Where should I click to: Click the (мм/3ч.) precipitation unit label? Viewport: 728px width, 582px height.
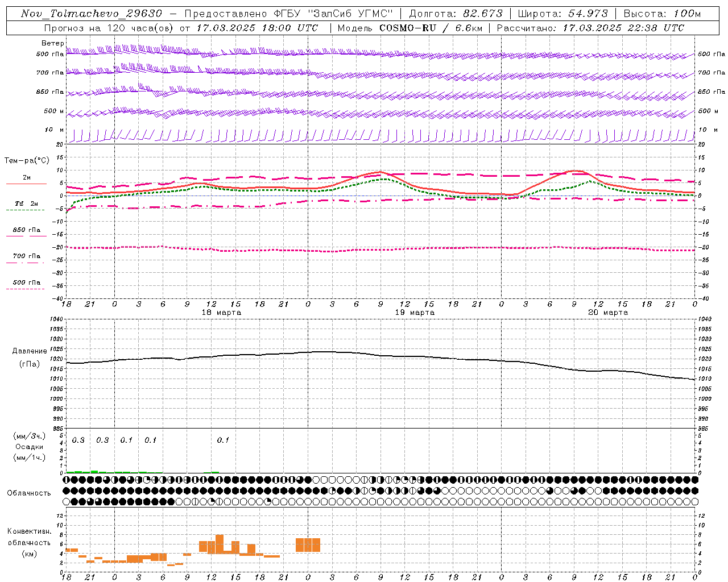pos(30,436)
